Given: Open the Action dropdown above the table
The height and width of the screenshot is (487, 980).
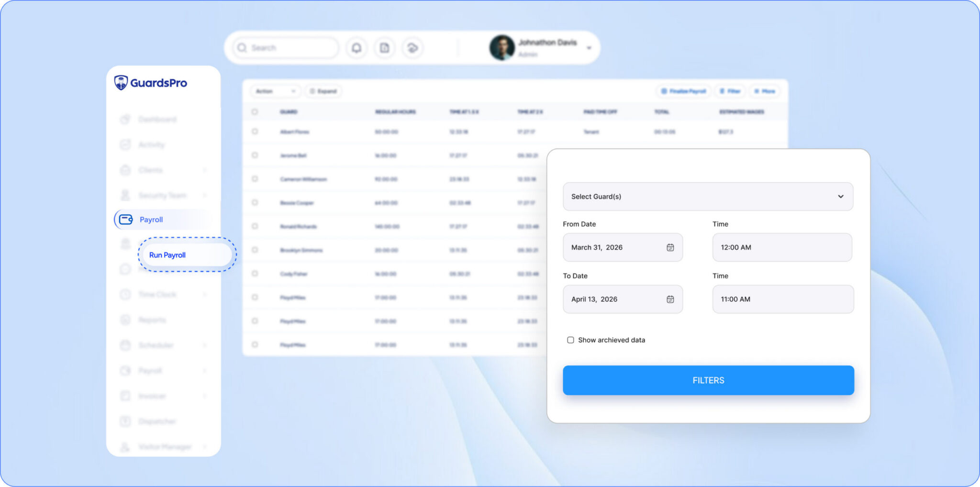Looking at the screenshot, I should point(275,91).
